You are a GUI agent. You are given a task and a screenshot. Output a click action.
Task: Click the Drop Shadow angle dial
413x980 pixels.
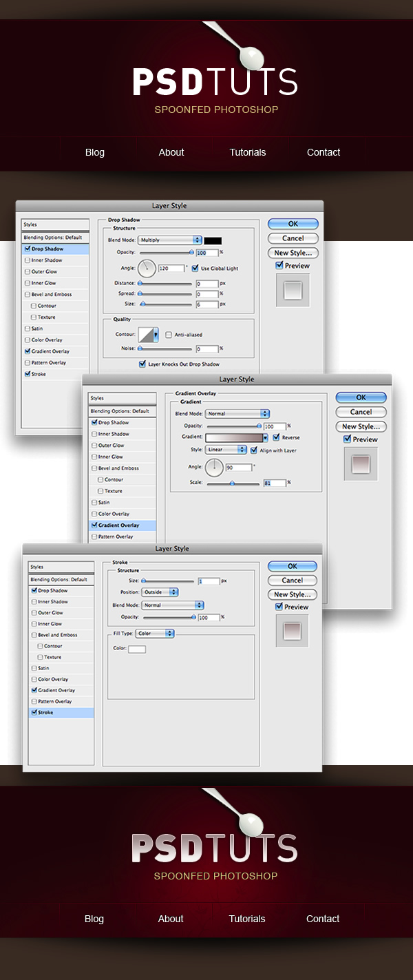(147, 269)
